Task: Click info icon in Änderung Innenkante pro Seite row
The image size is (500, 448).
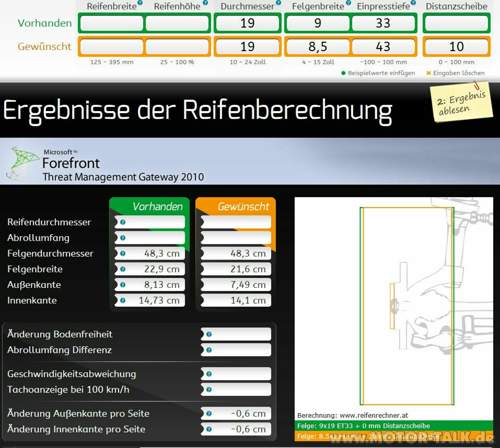Action: [209, 429]
